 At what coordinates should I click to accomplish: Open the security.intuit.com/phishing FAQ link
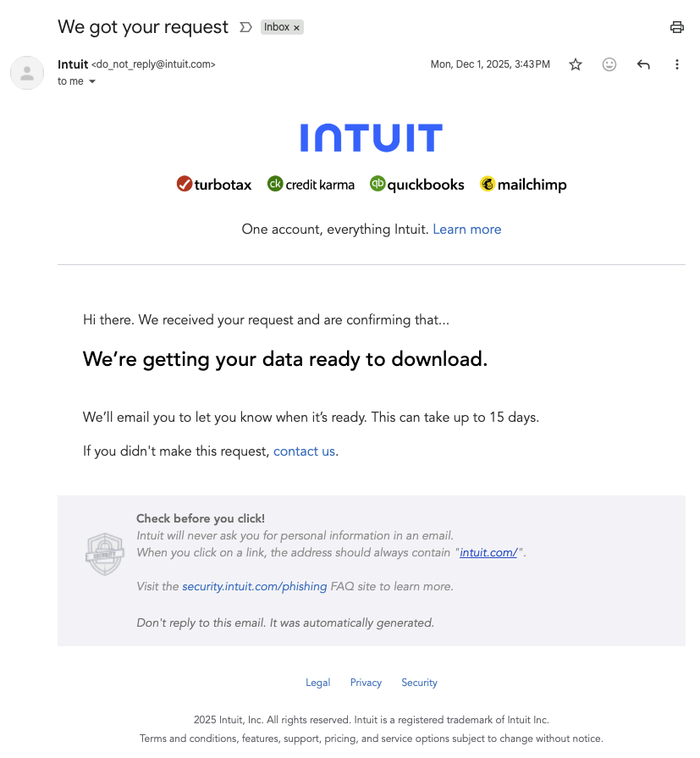(x=254, y=586)
